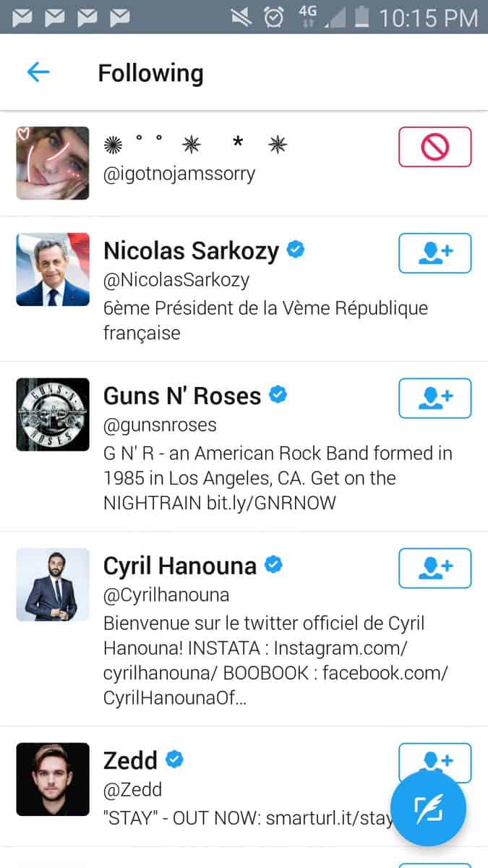Viewport: 488px width, 868px height.
Task: Follow Nicolas Sarkozy
Action: coord(435,252)
